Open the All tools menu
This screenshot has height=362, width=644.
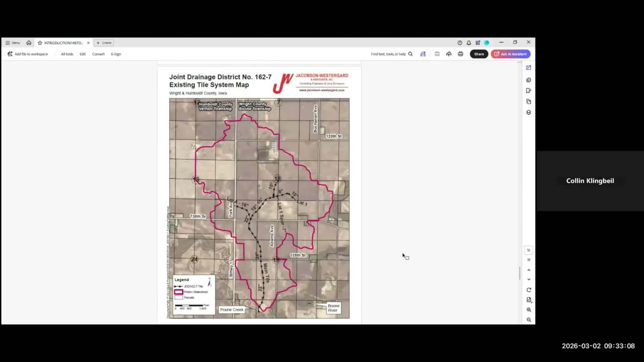click(x=67, y=54)
